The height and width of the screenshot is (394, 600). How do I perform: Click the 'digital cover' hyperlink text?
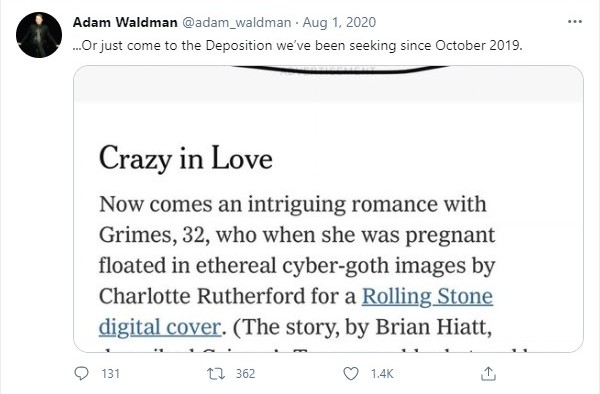click(x=160, y=327)
